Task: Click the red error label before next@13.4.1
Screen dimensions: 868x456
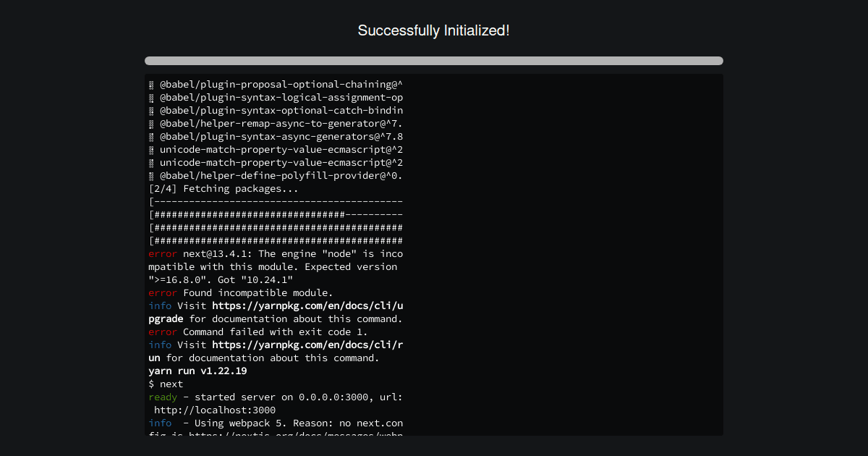Action: 162,253
